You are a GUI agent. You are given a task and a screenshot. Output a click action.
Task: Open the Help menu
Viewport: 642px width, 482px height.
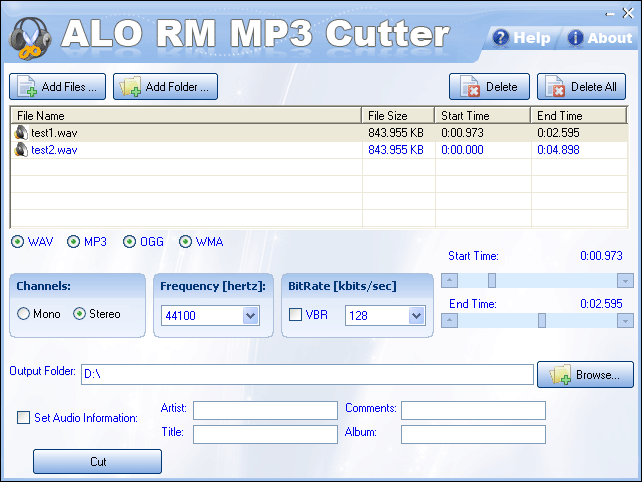point(522,38)
